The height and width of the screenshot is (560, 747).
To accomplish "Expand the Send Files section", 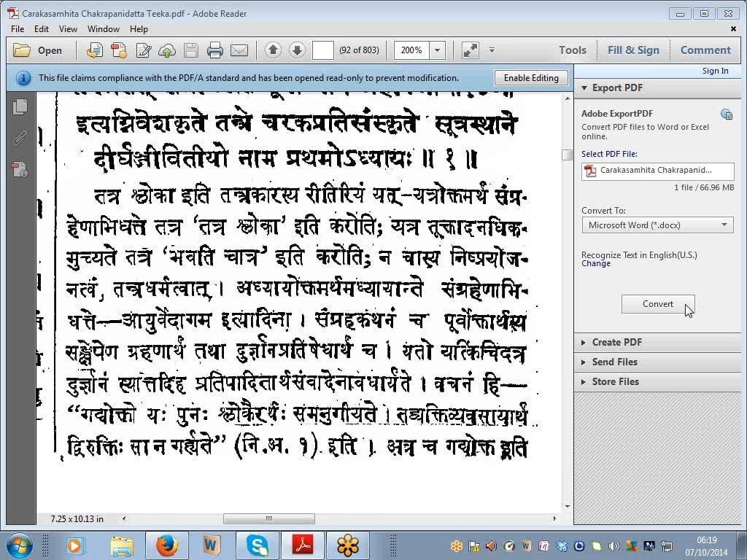I will click(614, 362).
